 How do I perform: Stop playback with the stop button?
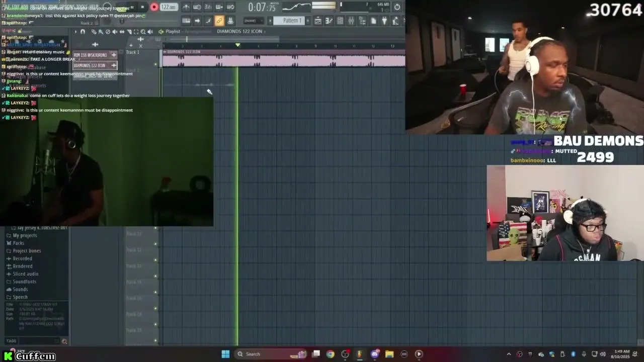tap(142, 7)
